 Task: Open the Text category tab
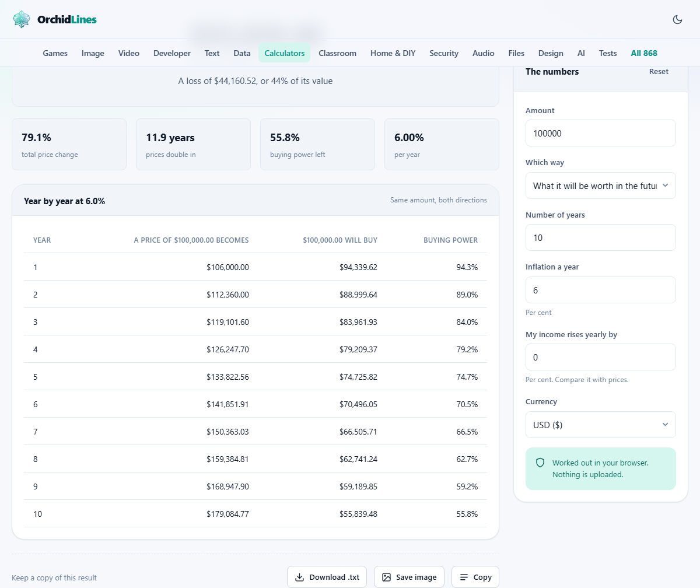tap(212, 53)
